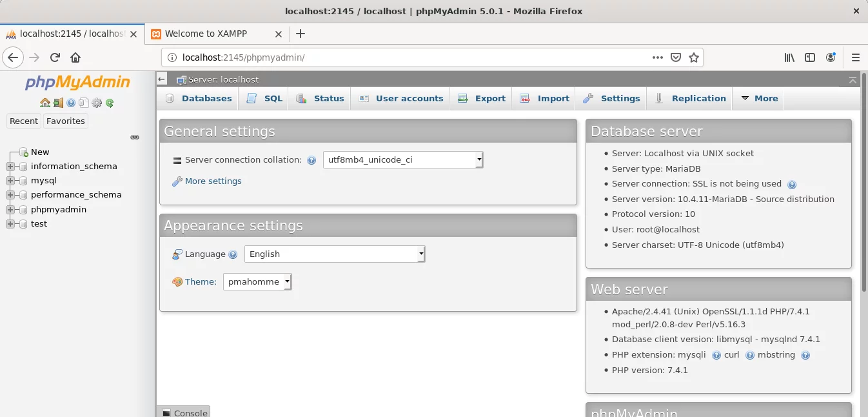Open MySQL documentation page icon in sidebar
This screenshot has width=868, height=417.
[x=84, y=103]
